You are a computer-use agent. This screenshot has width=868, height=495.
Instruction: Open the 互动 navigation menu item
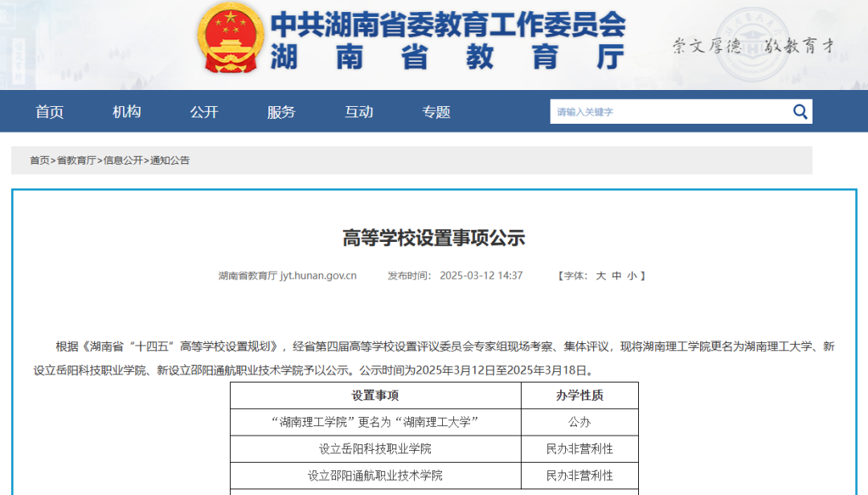pyautogui.click(x=359, y=112)
